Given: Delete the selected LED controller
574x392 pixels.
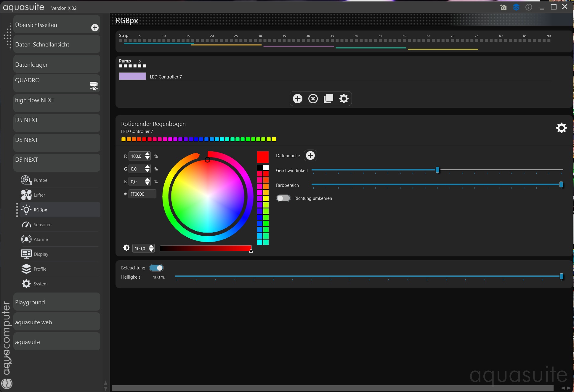Looking at the screenshot, I should click(313, 99).
